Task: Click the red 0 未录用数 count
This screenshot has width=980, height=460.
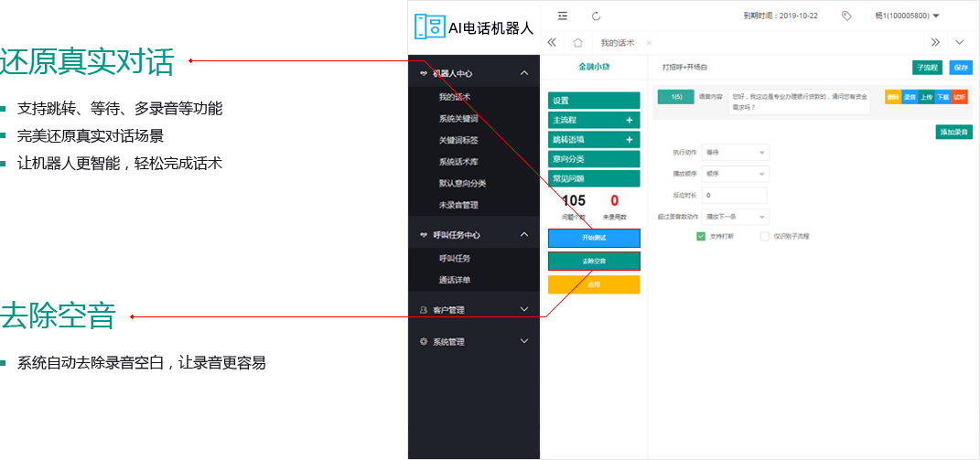Action: (x=614, y=200)
